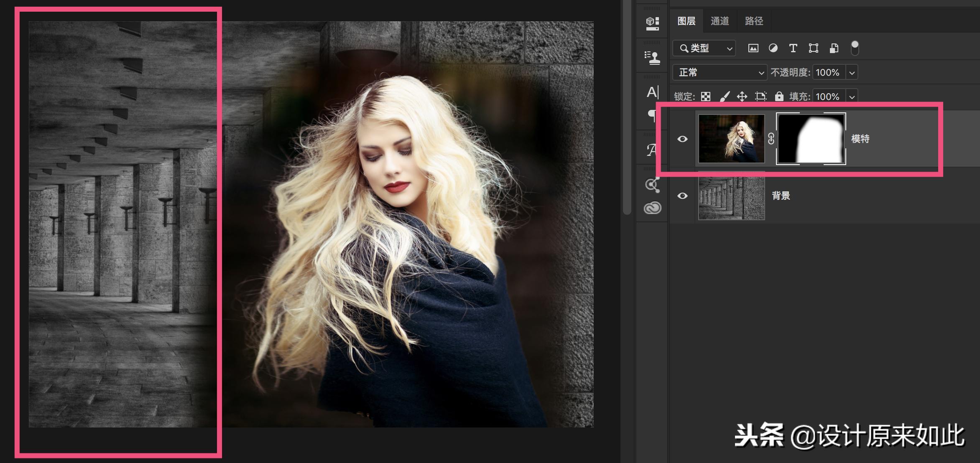This screenshot has height=463, width=980.
Task: Filter layers by pixel image type
Action: tap(753, 48)
